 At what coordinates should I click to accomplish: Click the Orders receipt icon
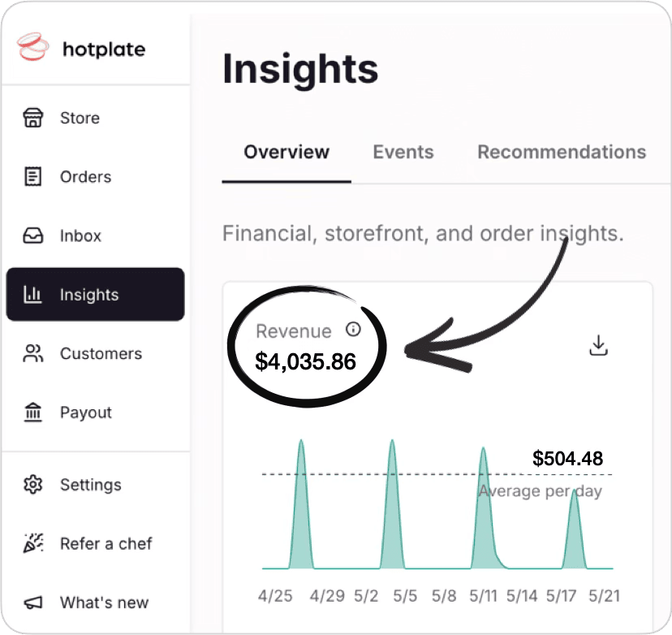tap(32, 177)
